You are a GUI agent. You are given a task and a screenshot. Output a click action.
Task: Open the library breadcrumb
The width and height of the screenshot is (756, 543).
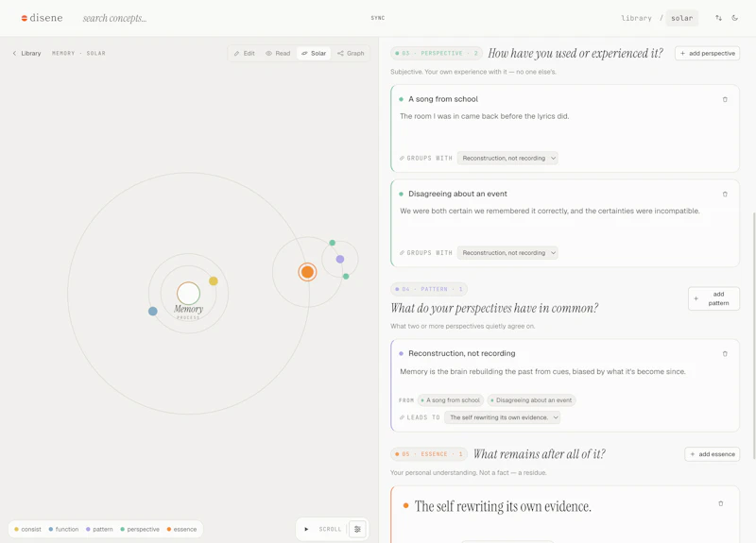click(636, 18)
